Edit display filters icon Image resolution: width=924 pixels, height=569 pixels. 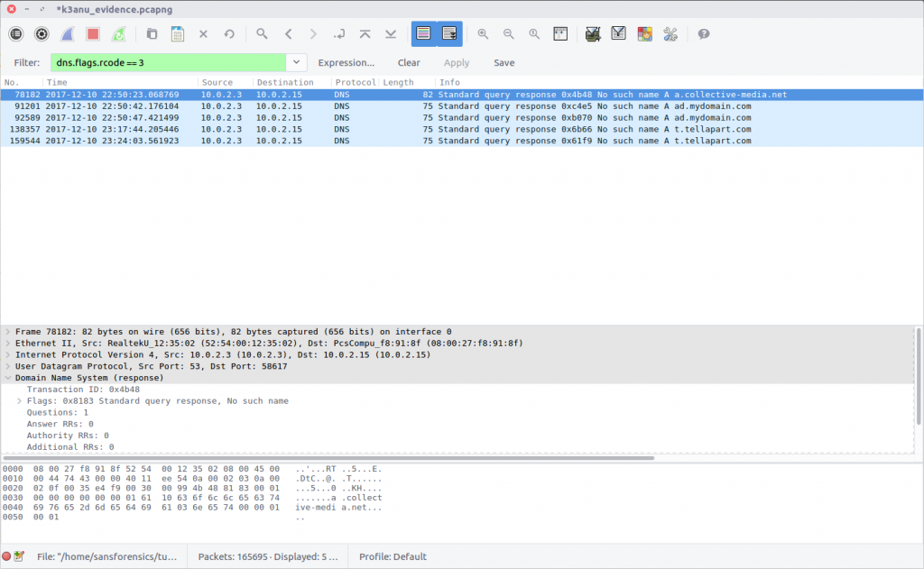coord(618,33)
